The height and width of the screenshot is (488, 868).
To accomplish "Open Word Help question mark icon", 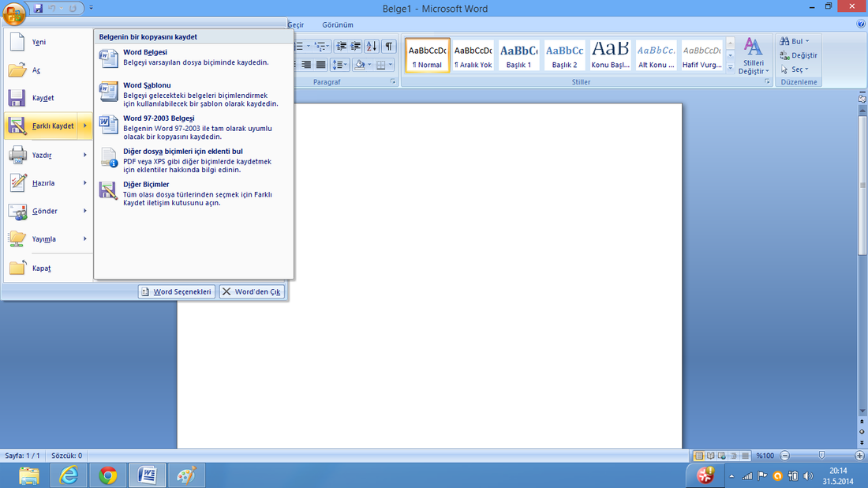I will pyautogui.click(x=861, y=24).
